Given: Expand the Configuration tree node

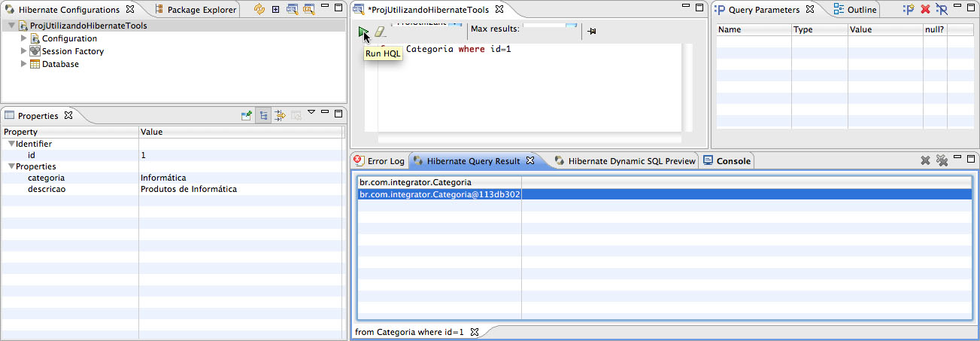Looking at the screenshot, I should tap(24, 38).
